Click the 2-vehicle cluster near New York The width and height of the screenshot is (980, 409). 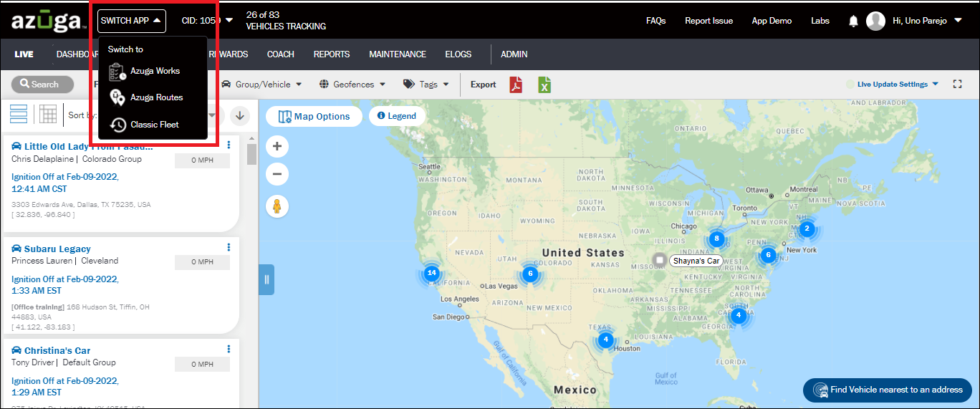(x=807, y=229)
